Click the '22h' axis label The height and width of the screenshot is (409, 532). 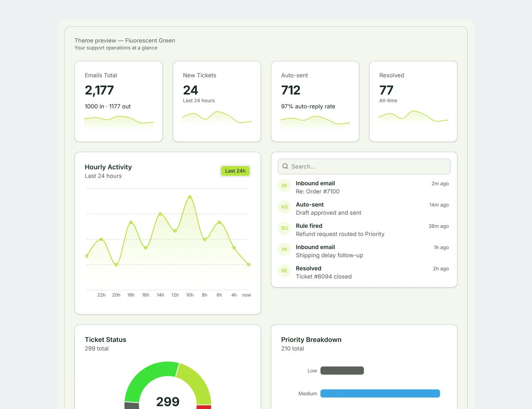point(101,295)
